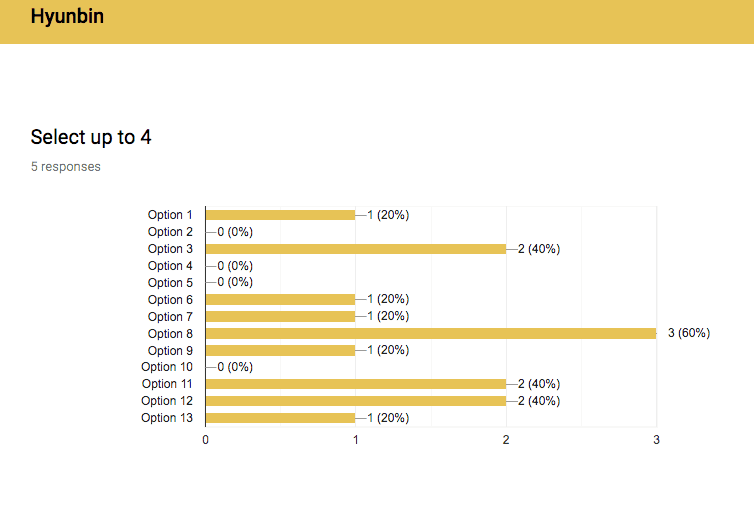This screenshot has width=754, height=505.
Task: Click the Option 6 bar
Action: click(x=280, y=299)
